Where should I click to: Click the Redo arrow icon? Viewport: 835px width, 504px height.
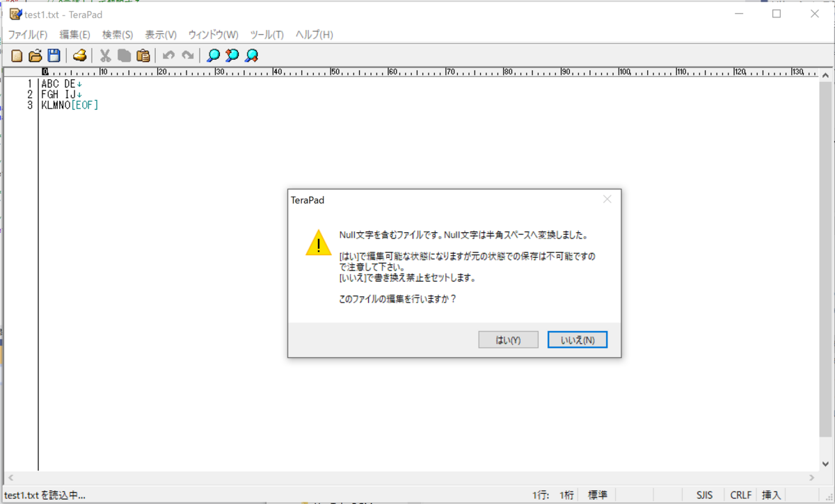187,56
